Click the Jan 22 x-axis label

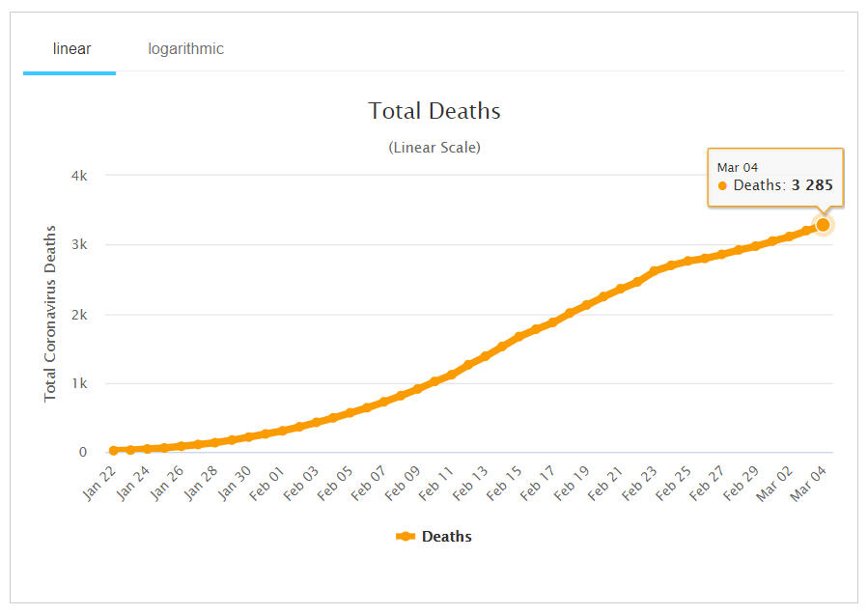point(101,480)
